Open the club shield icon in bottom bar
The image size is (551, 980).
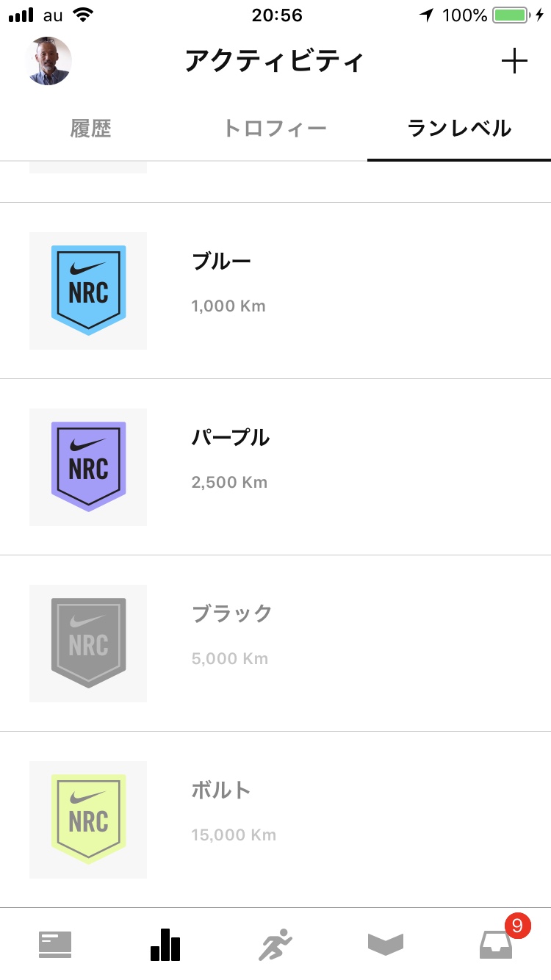(x=386, y=945)
